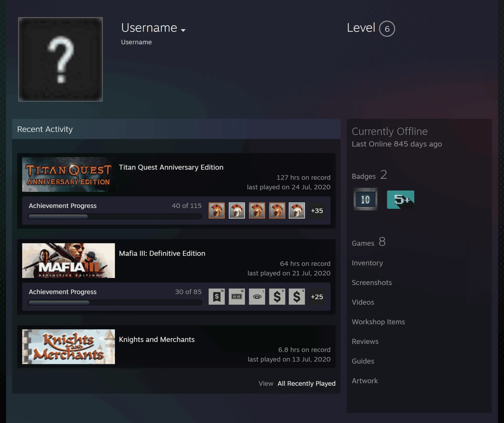Click 'Last Online 845 days ago' text

397,144
